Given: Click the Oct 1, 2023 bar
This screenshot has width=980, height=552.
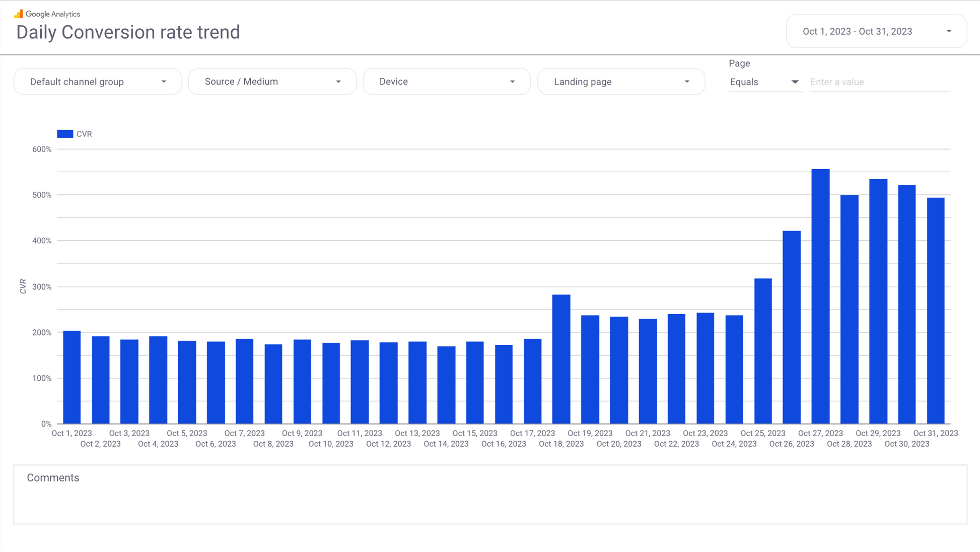Looking at the screenshot, I should coord(72,378).
